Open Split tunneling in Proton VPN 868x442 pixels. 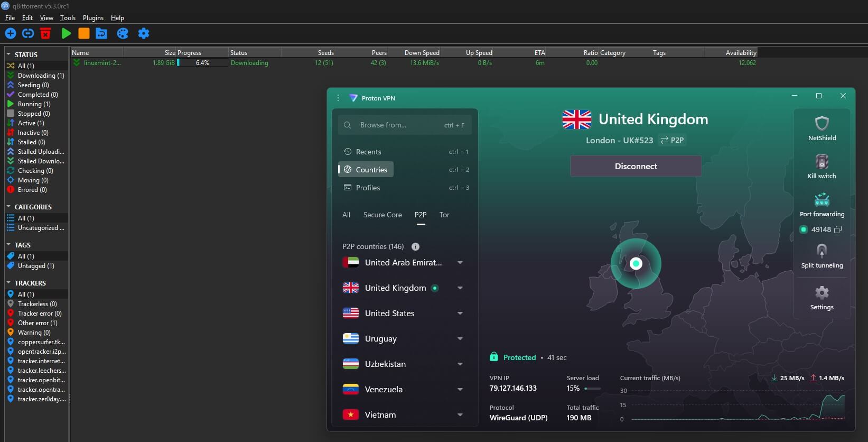(x=822, y=256)
